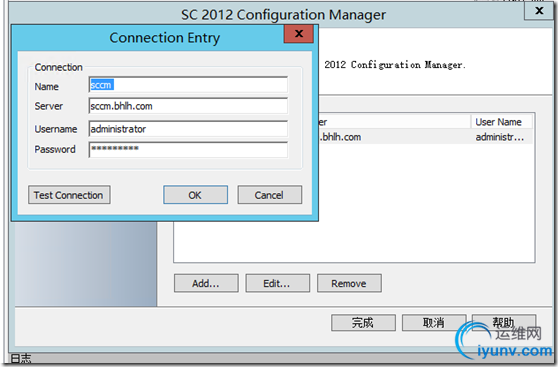Screen dimensions: 558x367
Task: Focus the Username field with administrator
Action: (188, 129)
